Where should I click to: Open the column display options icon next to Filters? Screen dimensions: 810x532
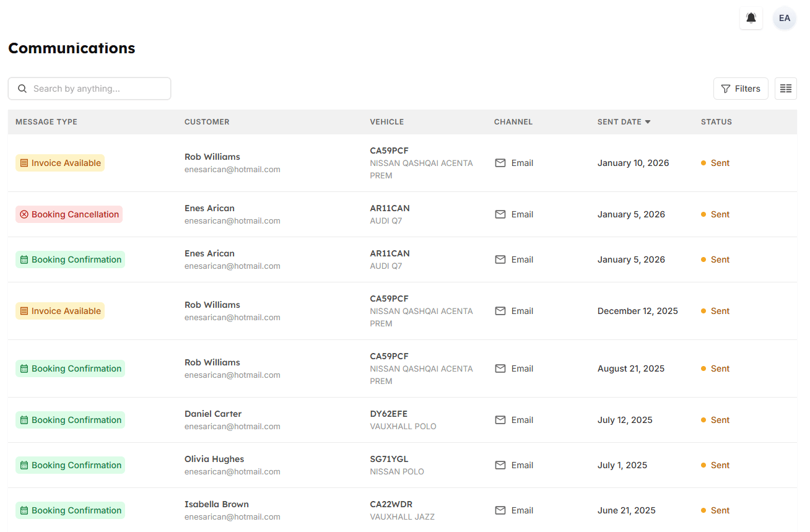pos(785,88)
